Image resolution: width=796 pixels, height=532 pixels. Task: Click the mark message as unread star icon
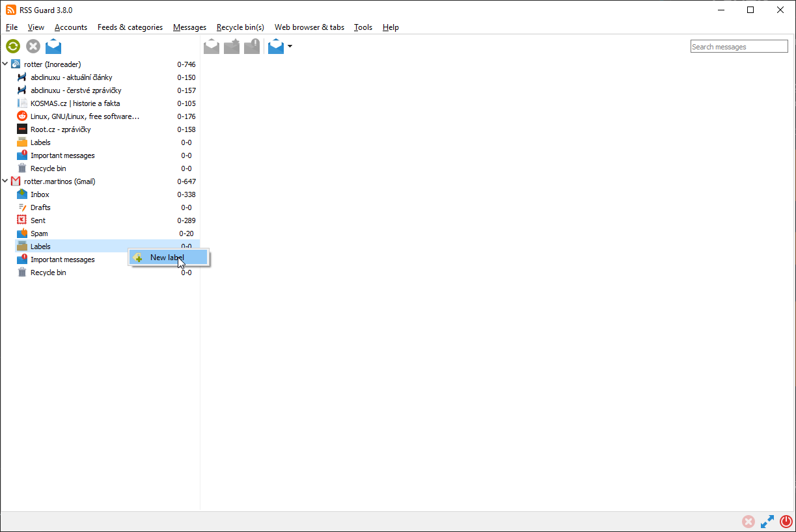(x=232, y=46)
